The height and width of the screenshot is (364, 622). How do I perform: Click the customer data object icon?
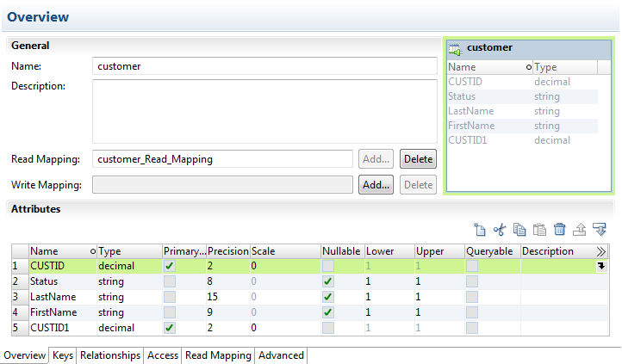click(x=455, y=48)
